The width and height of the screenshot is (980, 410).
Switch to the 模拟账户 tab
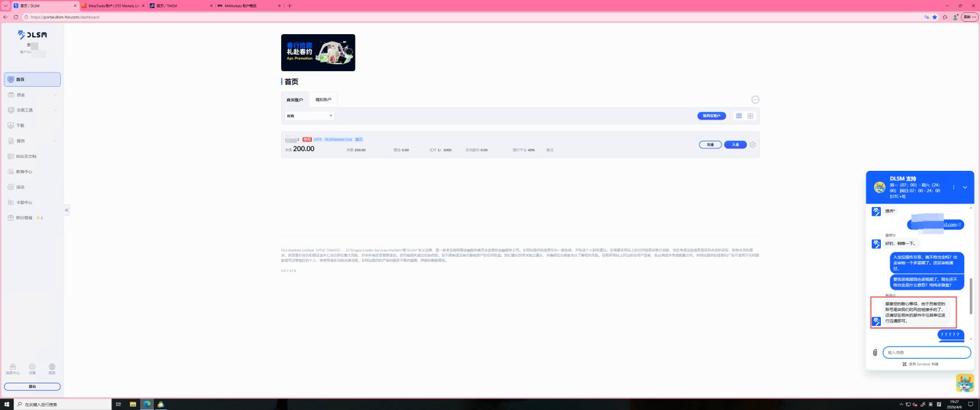tap(323, 100)
